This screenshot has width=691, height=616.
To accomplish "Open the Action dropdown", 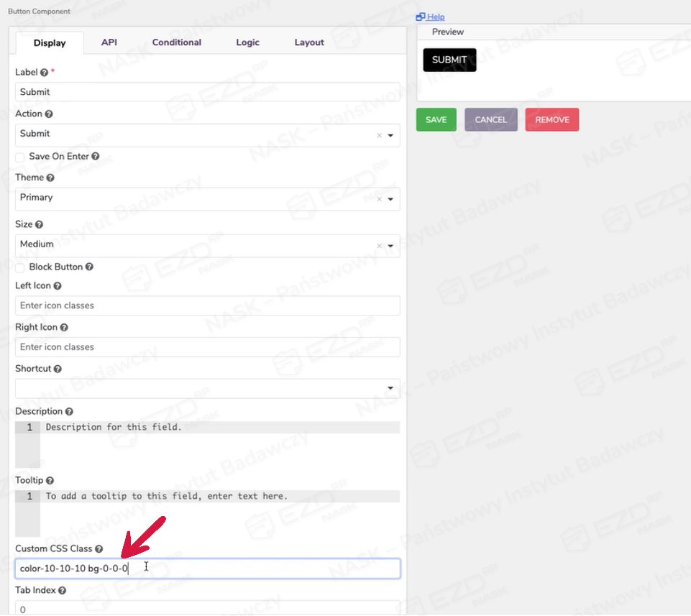I will click(390, 135).
